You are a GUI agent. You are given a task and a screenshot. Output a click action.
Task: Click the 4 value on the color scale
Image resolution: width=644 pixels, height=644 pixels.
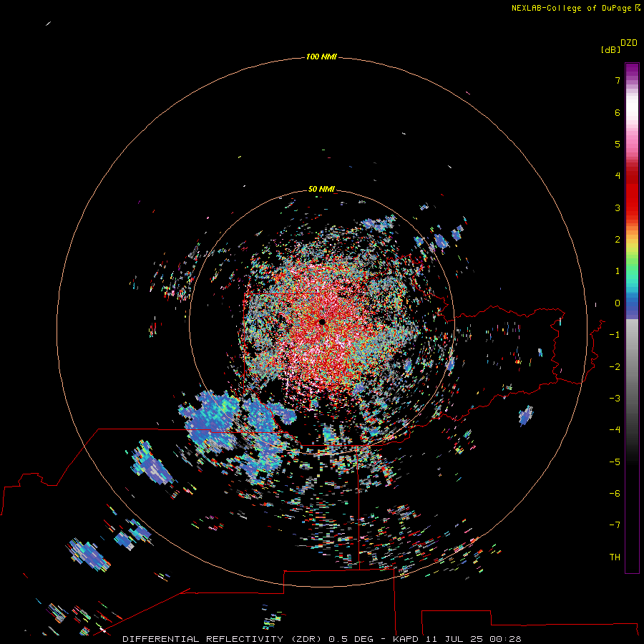[618, 176]
